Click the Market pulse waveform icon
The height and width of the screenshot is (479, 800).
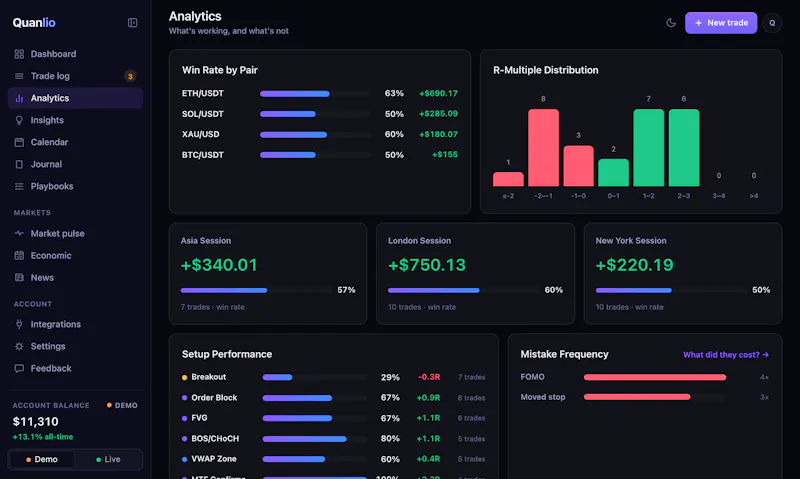(19, 233)
